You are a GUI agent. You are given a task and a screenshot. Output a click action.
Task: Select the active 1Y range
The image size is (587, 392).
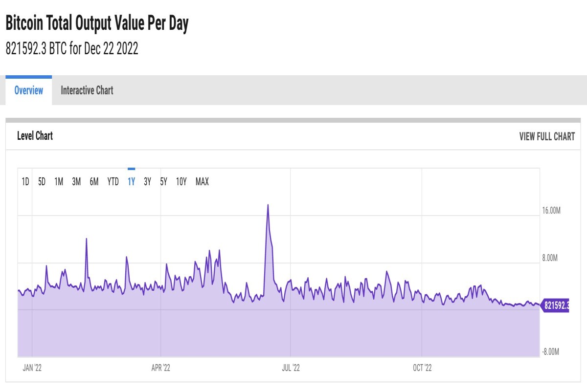(x=131, y=182)
